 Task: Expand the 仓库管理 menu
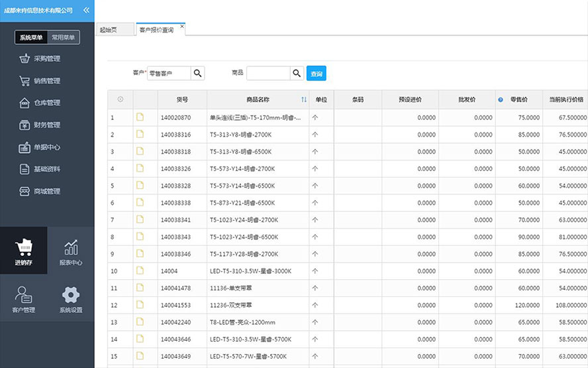tap(46, 103)
